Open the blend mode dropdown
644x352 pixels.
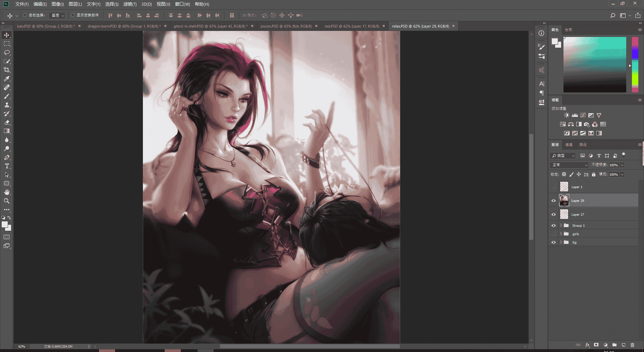point(569,165)
